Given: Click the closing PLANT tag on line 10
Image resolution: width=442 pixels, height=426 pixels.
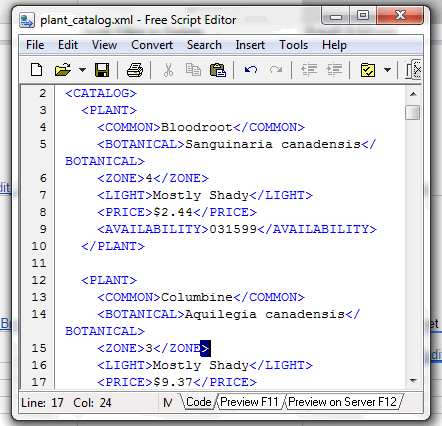Looking at the screenshot, I should (x=113, y=246).
